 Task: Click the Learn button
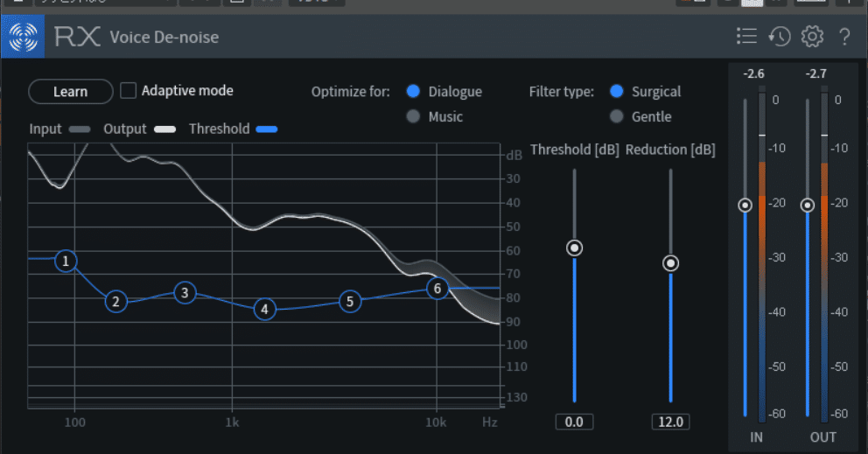point(70,91)
